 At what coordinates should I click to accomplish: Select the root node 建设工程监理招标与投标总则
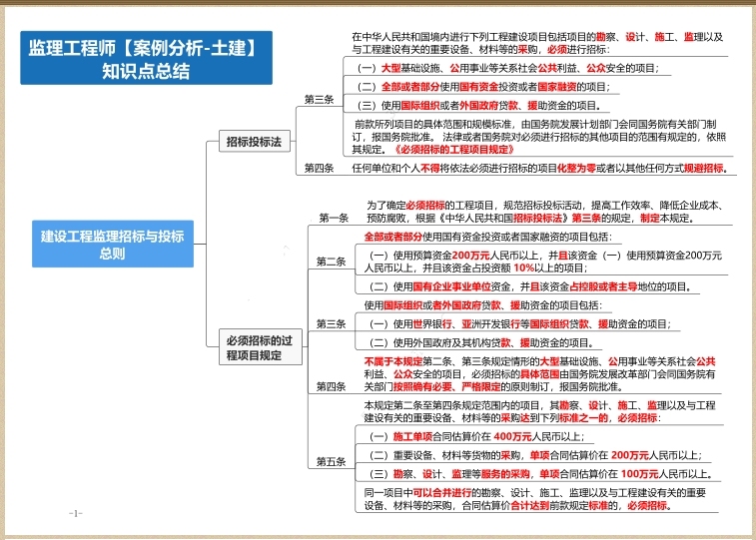112,245
